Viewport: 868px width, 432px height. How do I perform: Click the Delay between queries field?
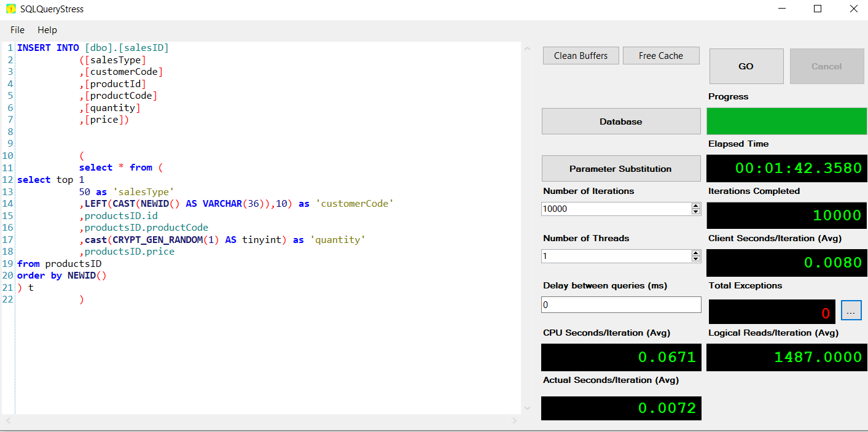621,304
